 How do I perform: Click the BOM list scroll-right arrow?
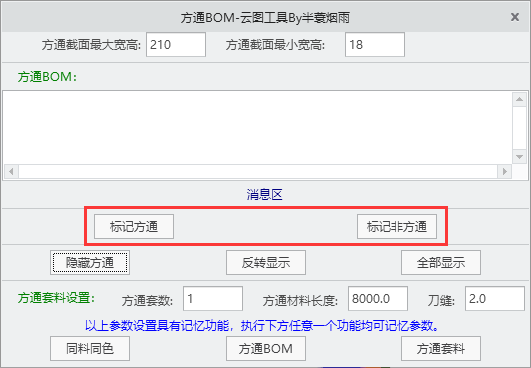505,171
